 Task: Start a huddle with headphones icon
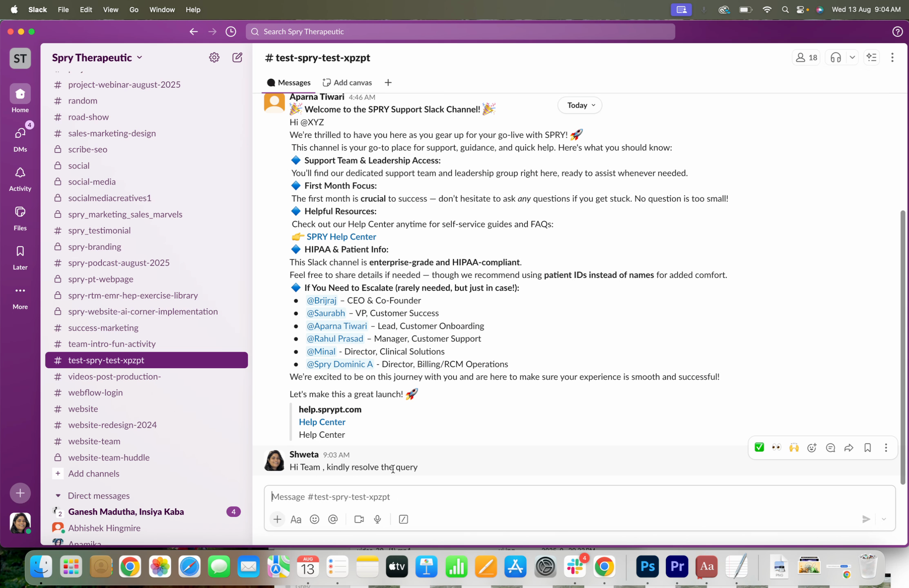(x=835, y=58)
